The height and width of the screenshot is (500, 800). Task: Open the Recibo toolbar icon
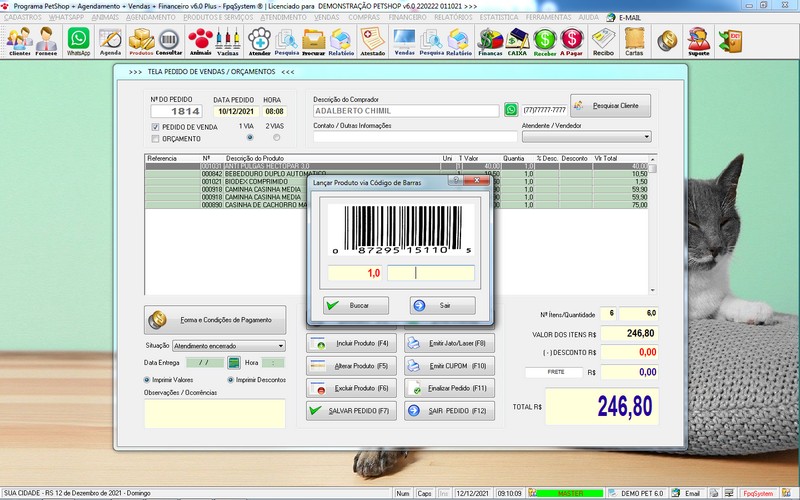click(x=603, y=41)
